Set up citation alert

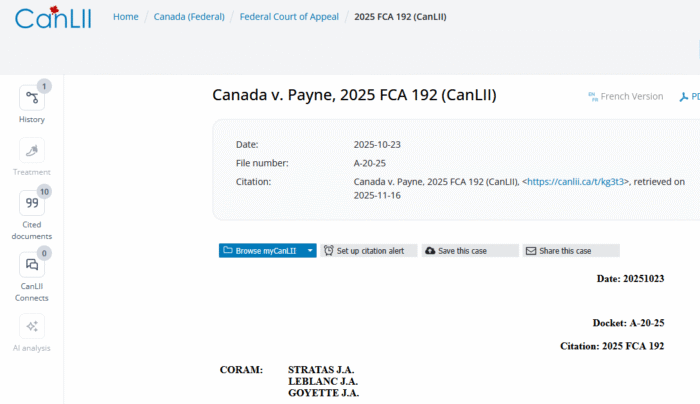[x=369, y=251]
